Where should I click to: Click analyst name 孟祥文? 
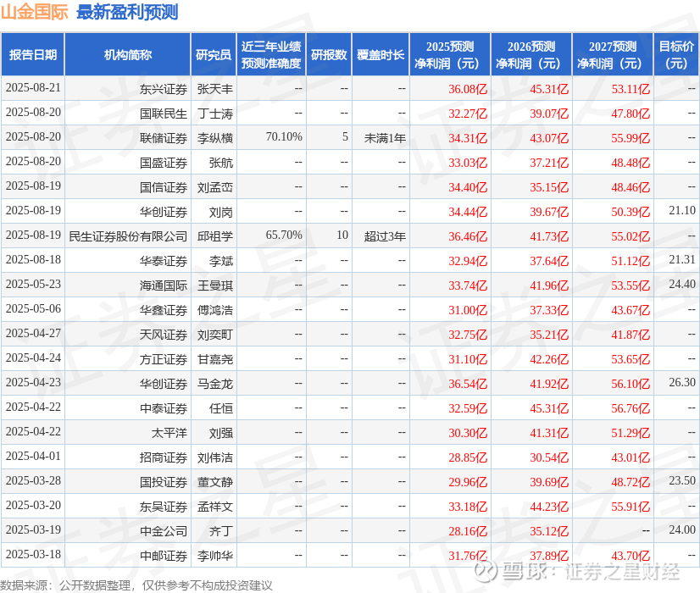coord(215,507)
